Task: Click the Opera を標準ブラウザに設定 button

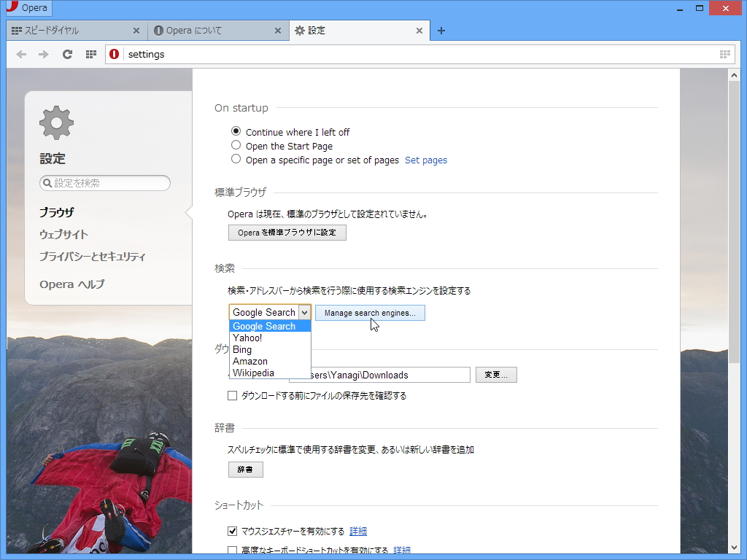Action: (287, 232)
